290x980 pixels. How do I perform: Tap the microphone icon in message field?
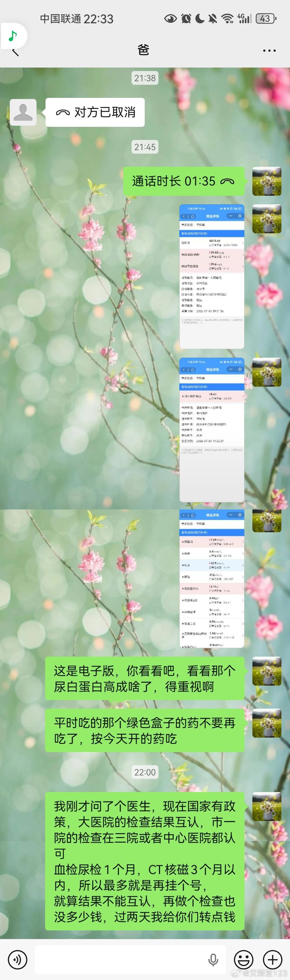coord(213,959)
